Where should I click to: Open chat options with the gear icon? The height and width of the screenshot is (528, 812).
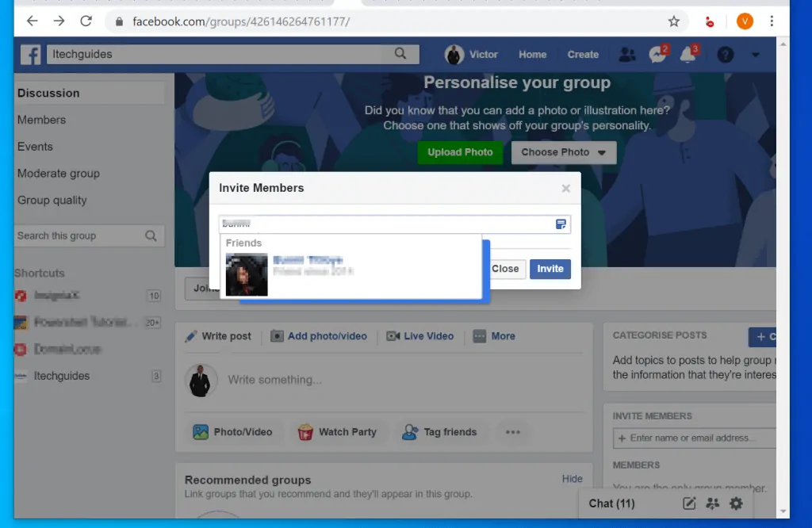click(736, 503)
